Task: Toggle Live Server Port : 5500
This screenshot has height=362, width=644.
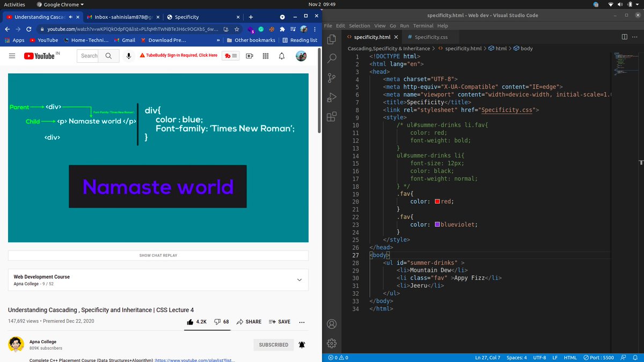Action: (x=598, y=358)
